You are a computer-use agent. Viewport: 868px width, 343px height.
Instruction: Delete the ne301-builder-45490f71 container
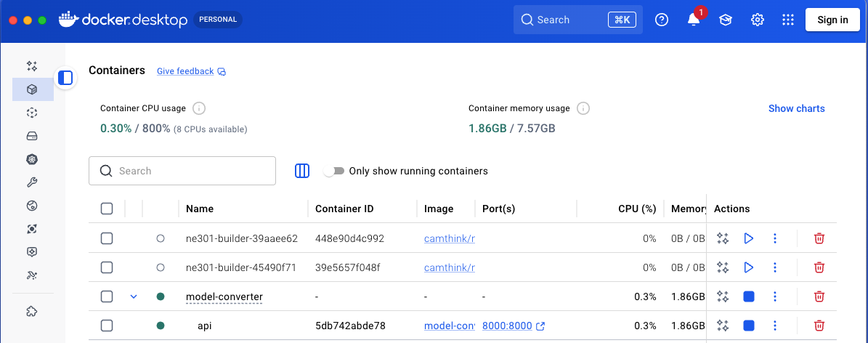(x=819, y=267)
